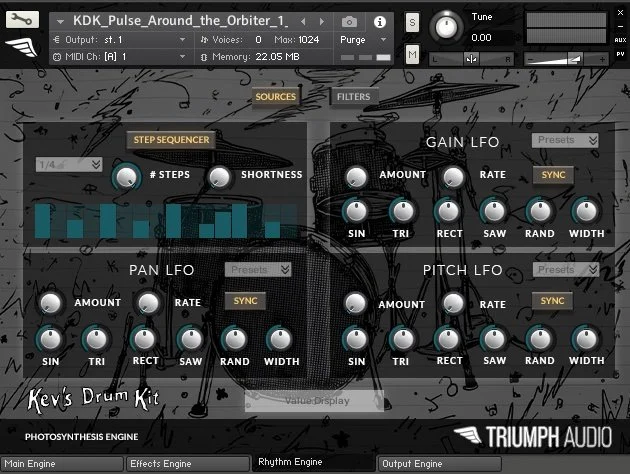Screen dimensions: 630x474
Task: Toggle the AUX sends view
Action: [620, 40]
